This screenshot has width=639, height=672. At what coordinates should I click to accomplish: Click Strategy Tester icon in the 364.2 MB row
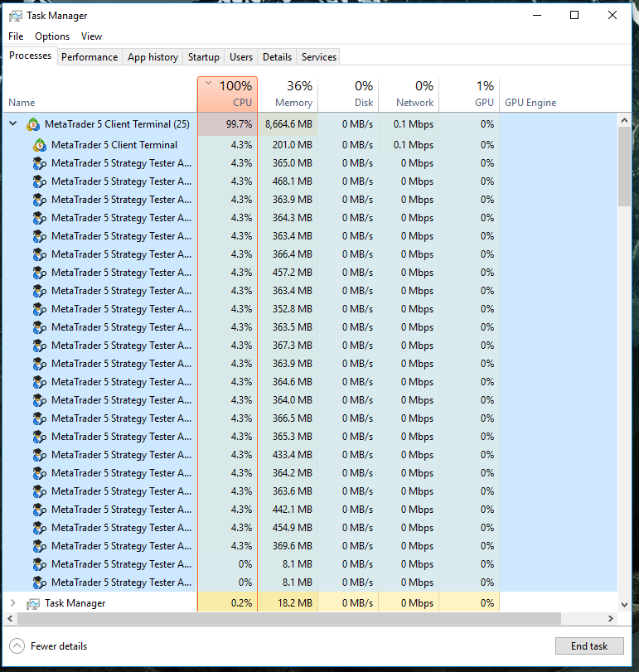tap(40, 473)
